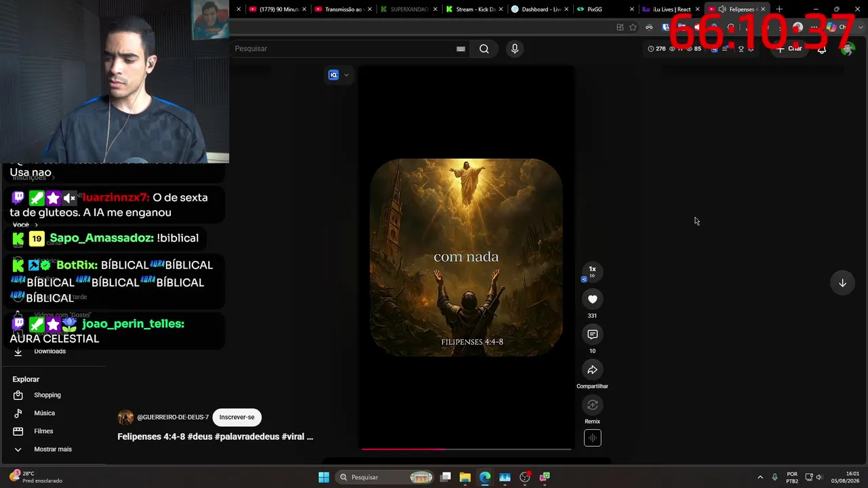Click the Criar button
The width and height of the screenshot is (868, 488).
(790, 49)
